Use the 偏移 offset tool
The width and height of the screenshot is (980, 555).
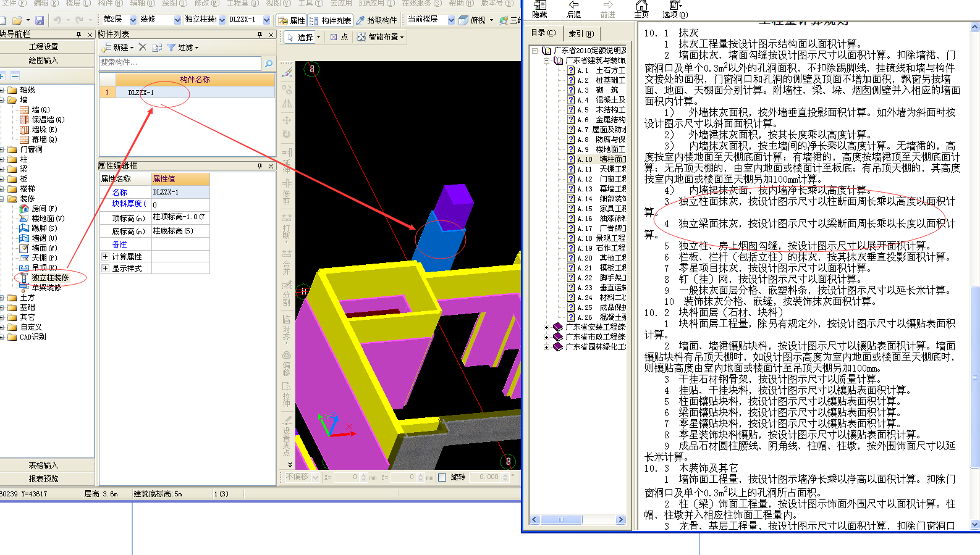(x=287, y=364)
